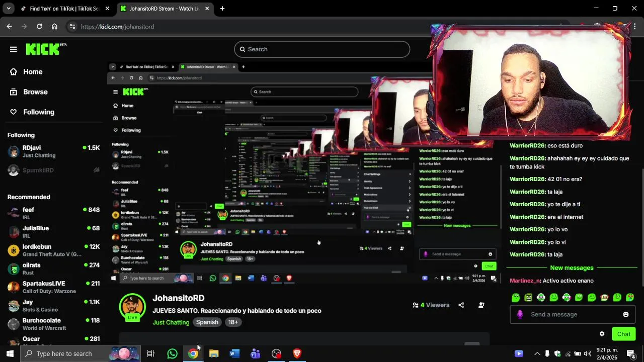This screenshot has height=362, width=644.
Task: Open File Explorer from taskbar
Action: [214, 353]
